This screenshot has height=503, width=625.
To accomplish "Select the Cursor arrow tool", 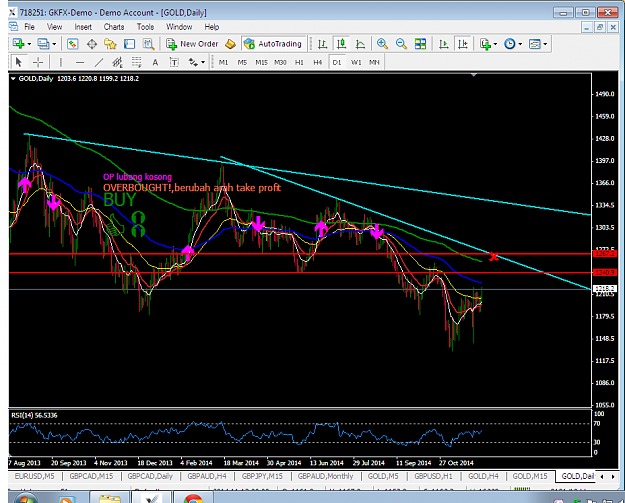I will pos(18,62).
